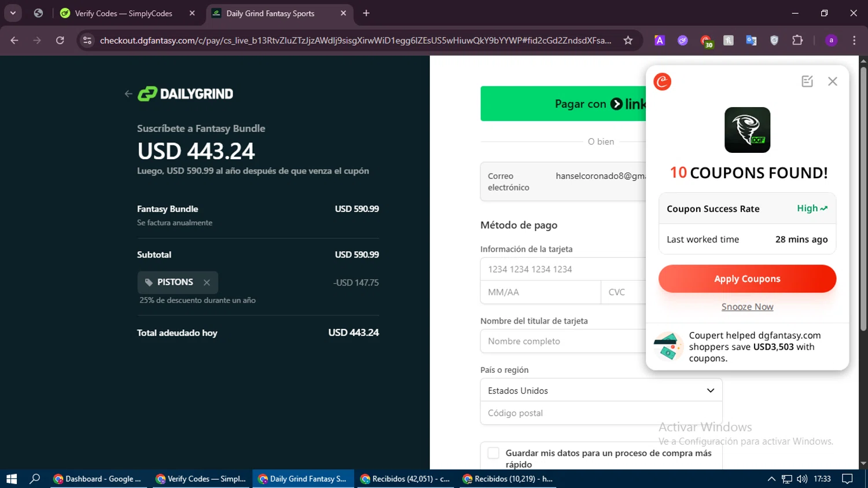Open the network icon in system tray
Screen dimensions: 868x488
pyautogui.click(x=787, y=479)
